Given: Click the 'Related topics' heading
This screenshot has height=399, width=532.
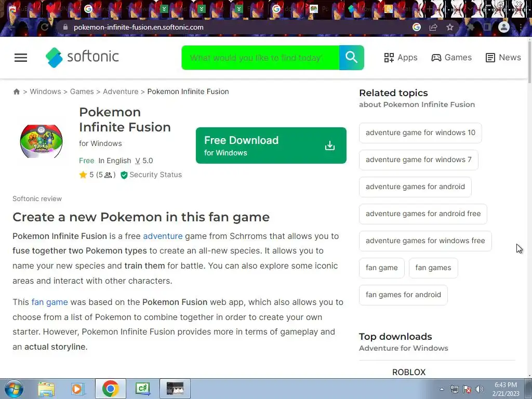Looking at the screenshot, I should 393,93.
